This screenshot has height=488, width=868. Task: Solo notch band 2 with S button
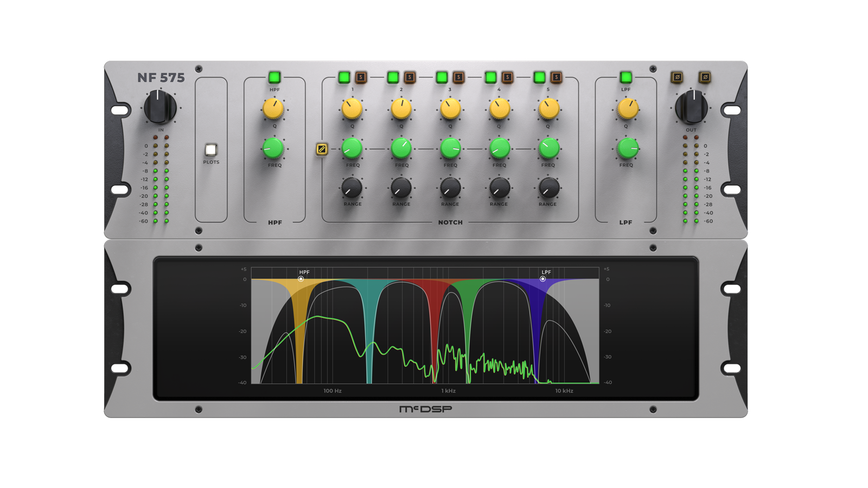click(x=410, y=77)
